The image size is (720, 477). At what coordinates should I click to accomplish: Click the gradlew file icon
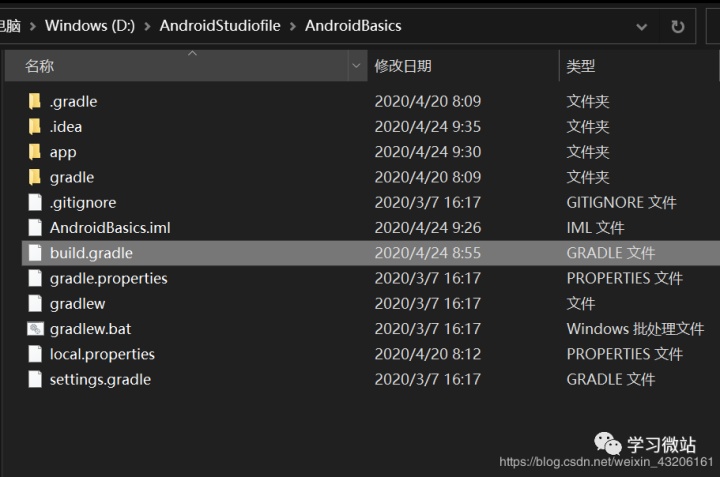pos(35,303)
